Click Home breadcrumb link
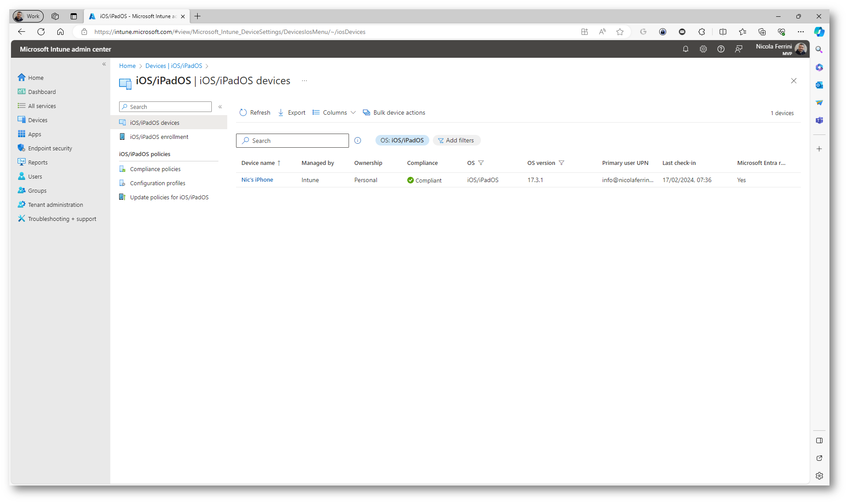The image size is (848, 504). point(127,66)
